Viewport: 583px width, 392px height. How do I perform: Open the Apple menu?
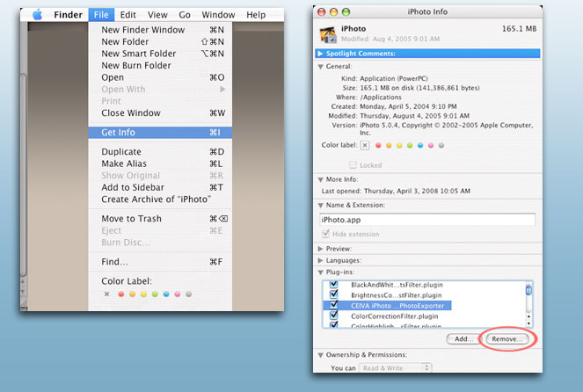point(37,15)
